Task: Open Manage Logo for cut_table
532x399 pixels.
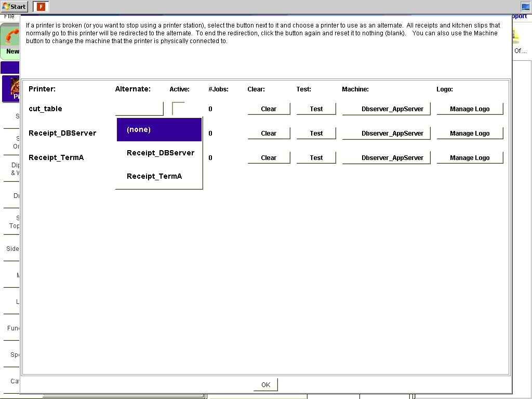Action: coord(470,109)
